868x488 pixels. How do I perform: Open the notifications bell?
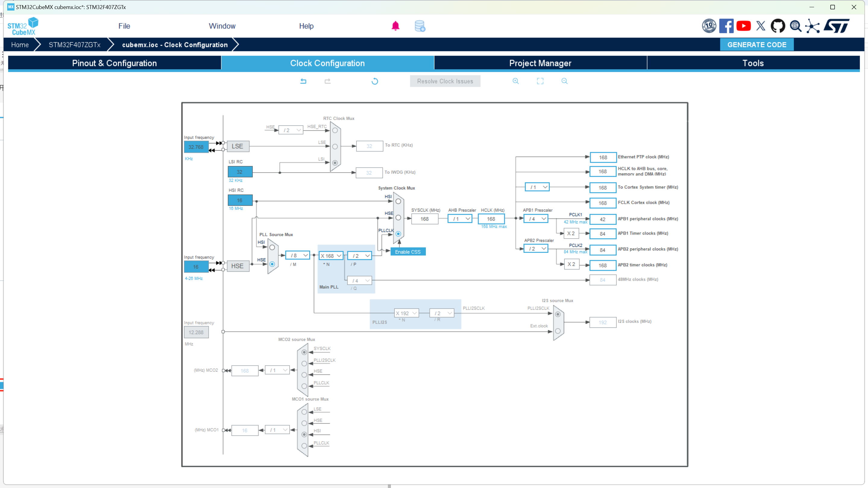395,26
